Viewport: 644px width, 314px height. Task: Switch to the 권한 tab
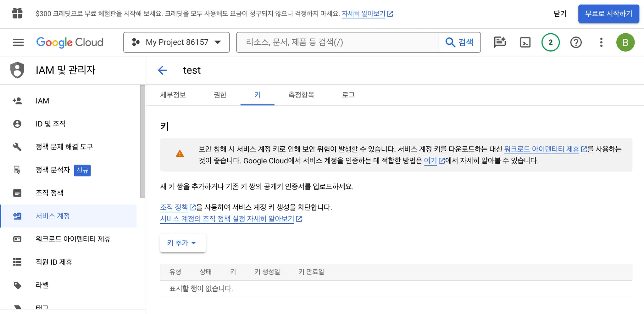(x=220, y=95)
